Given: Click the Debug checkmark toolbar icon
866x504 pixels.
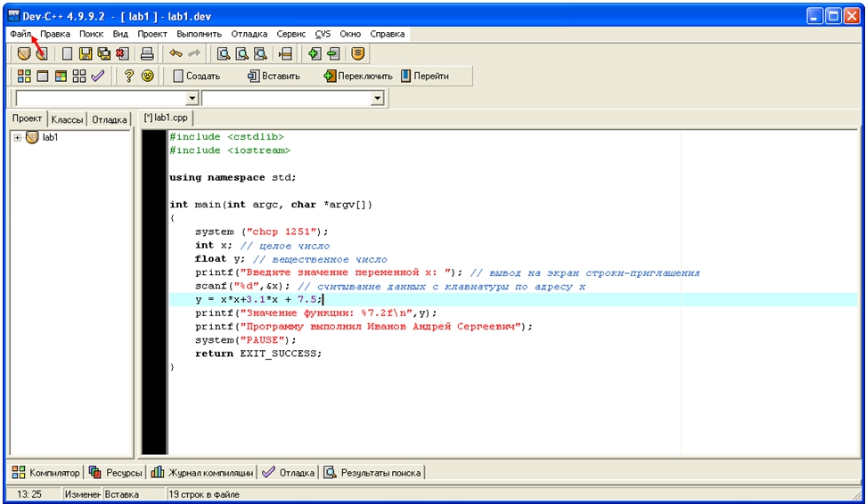Looking at the screenshot, I should coord(97,77).
